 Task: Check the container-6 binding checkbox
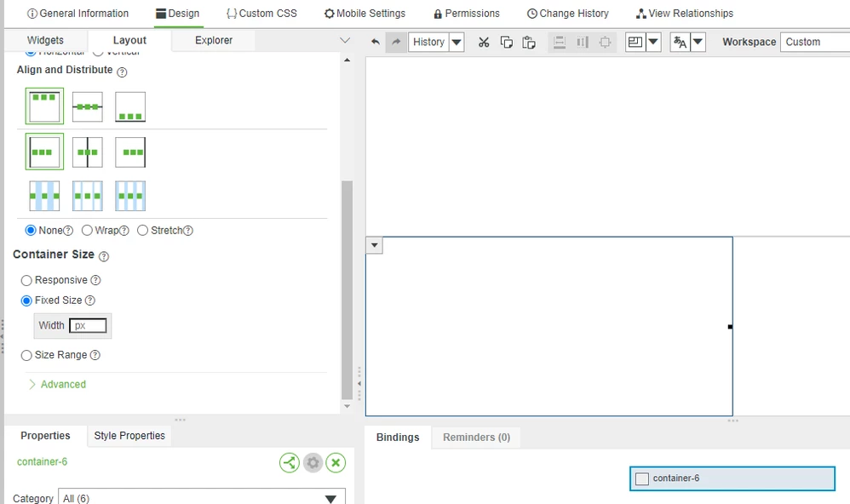(641, 478)
